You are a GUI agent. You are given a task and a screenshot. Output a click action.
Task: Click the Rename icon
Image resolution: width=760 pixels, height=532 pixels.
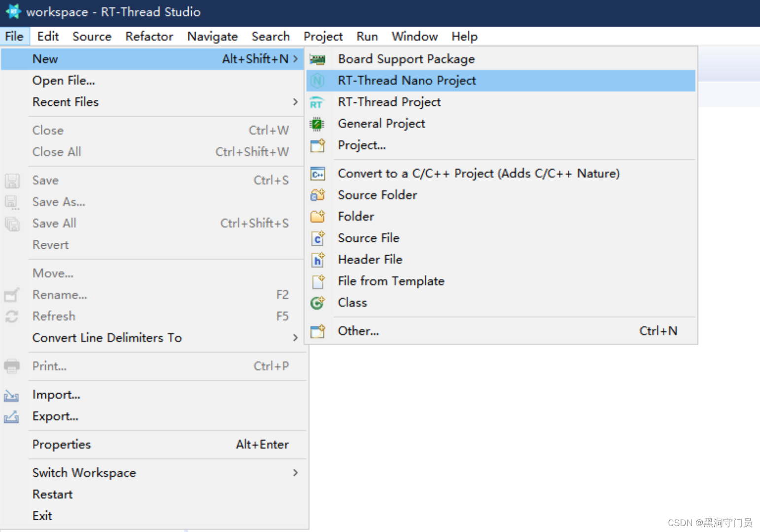pos(11,295)
